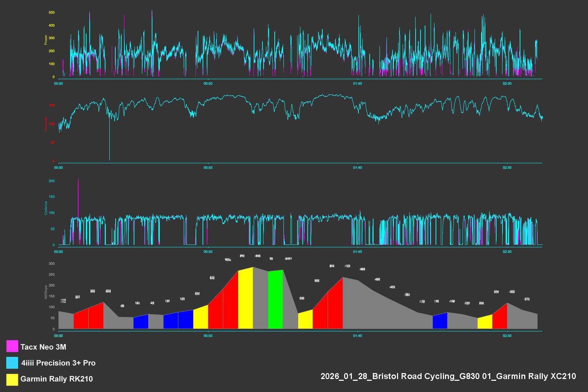The height and width of the screenshot is (392, 588).
Task: Click the 02:30 tick under the Cadence chart
Action: tap(507, 252)
